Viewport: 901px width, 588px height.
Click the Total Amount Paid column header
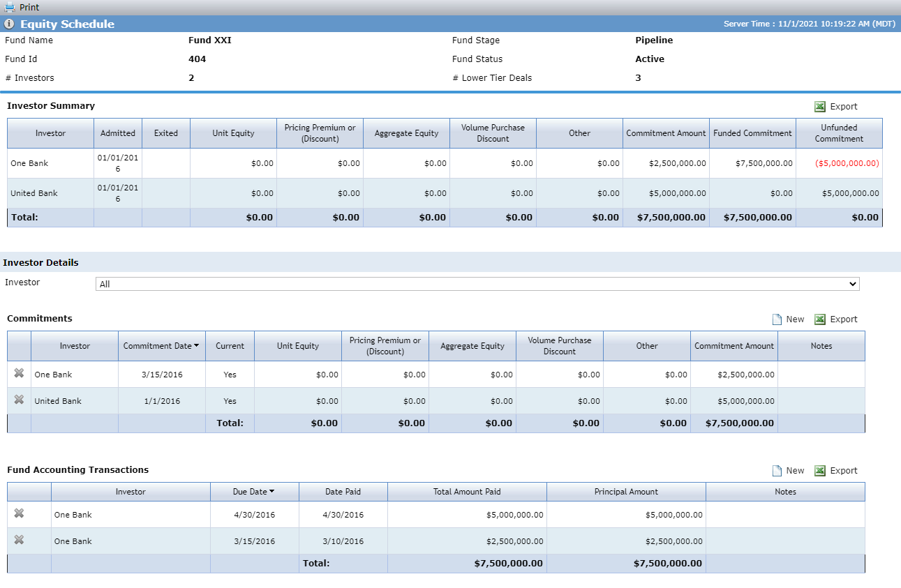[x=467, y=492]
